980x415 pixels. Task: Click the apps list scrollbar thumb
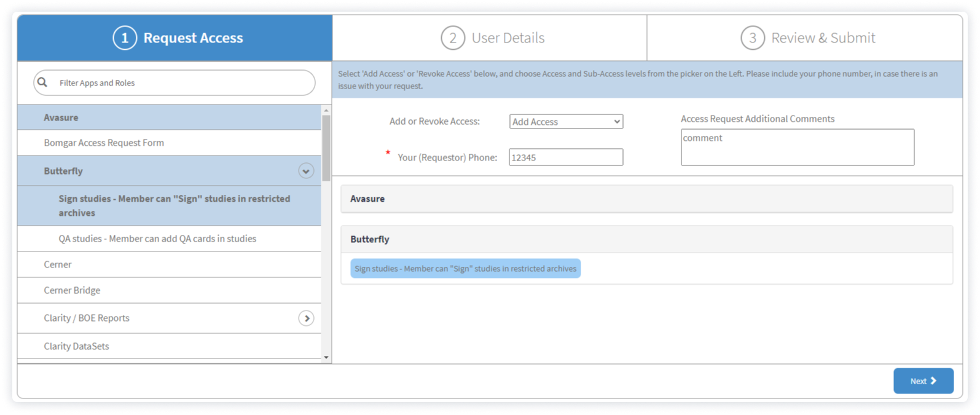(x=326, y=148)
